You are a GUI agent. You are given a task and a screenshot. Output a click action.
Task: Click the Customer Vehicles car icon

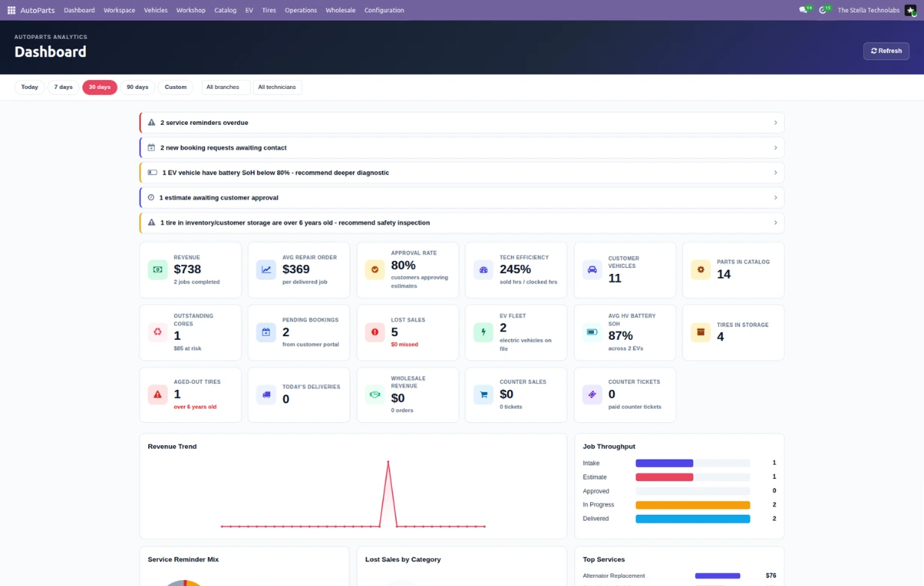(592, 269)
